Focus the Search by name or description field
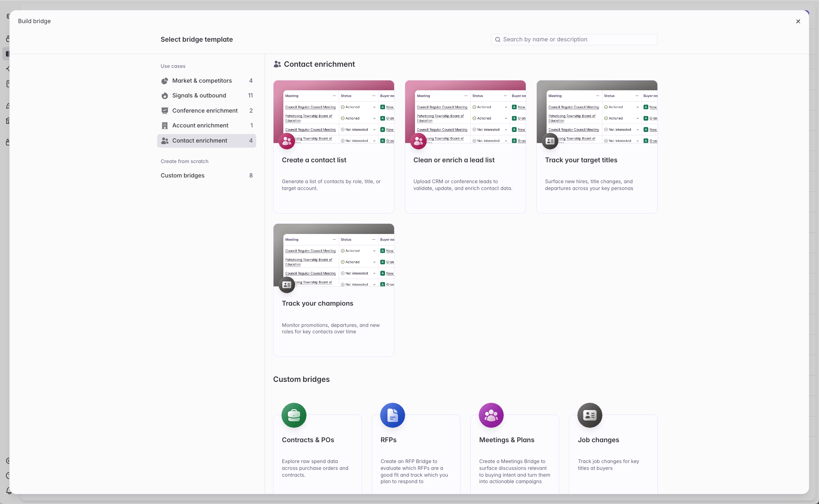The height and width of the screenshot is (504, 819). [574, 39]
